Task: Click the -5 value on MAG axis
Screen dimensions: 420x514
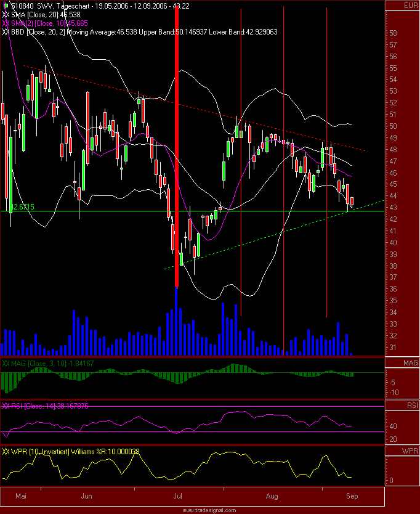Action: point(392,383)
